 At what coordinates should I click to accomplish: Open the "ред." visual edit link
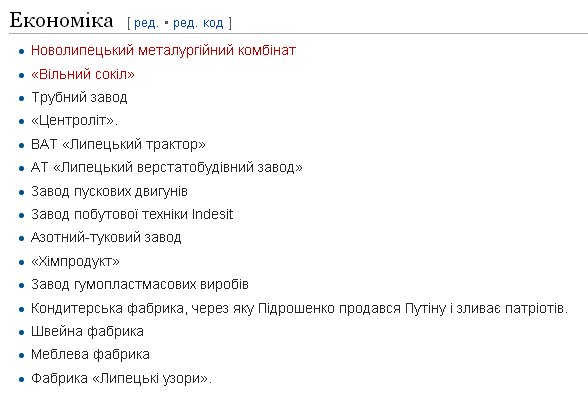[x=146, y=23]
